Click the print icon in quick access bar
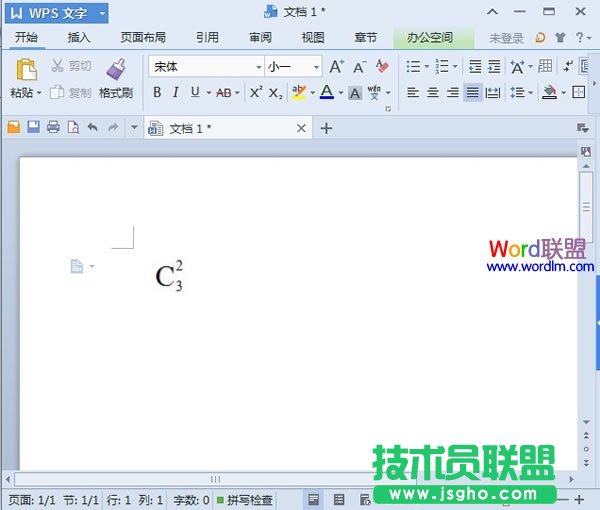This screenshot has width=600, height=510. tap(53, 128)
